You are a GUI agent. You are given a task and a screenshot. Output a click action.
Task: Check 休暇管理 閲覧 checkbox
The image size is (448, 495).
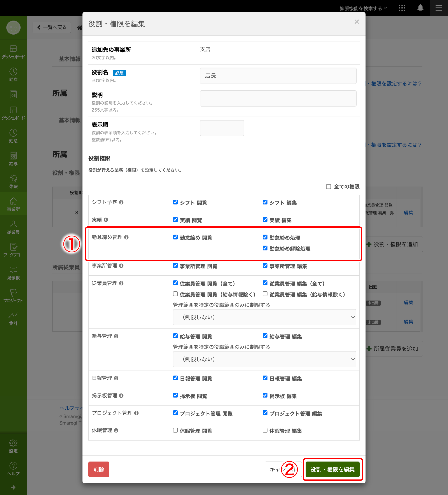click(175, 430)
